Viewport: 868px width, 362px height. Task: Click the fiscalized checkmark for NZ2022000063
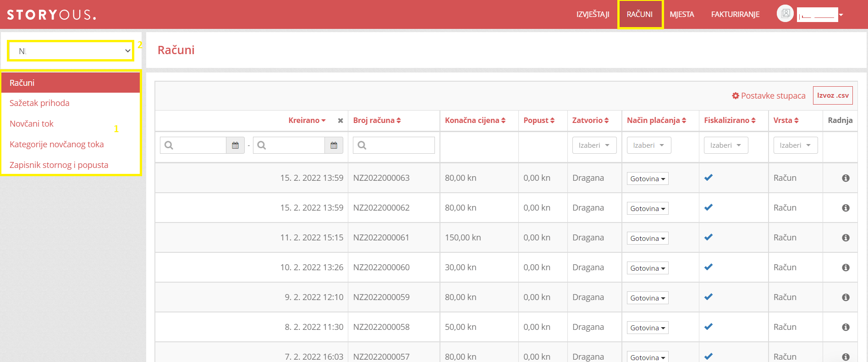click(x=709, y=178)
